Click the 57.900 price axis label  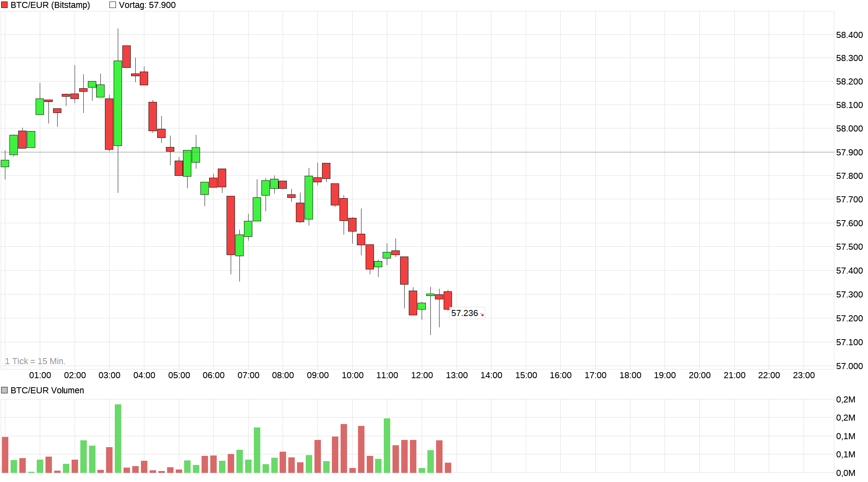coord(849,152)
